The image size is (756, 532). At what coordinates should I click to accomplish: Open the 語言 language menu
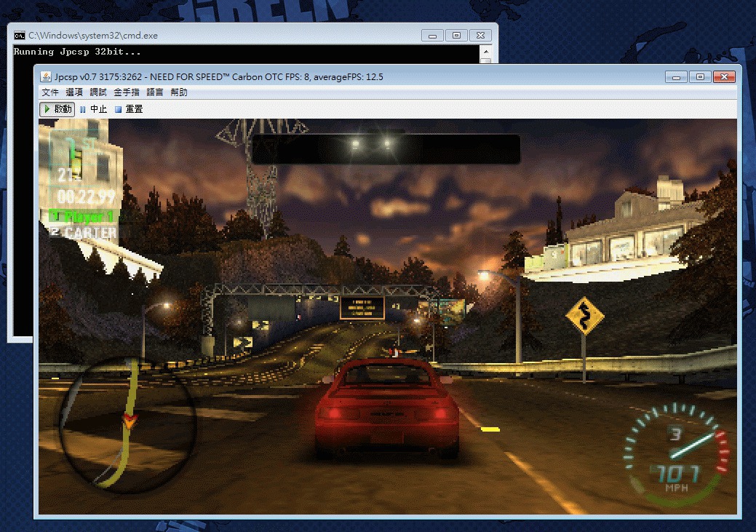pos(155,92)
